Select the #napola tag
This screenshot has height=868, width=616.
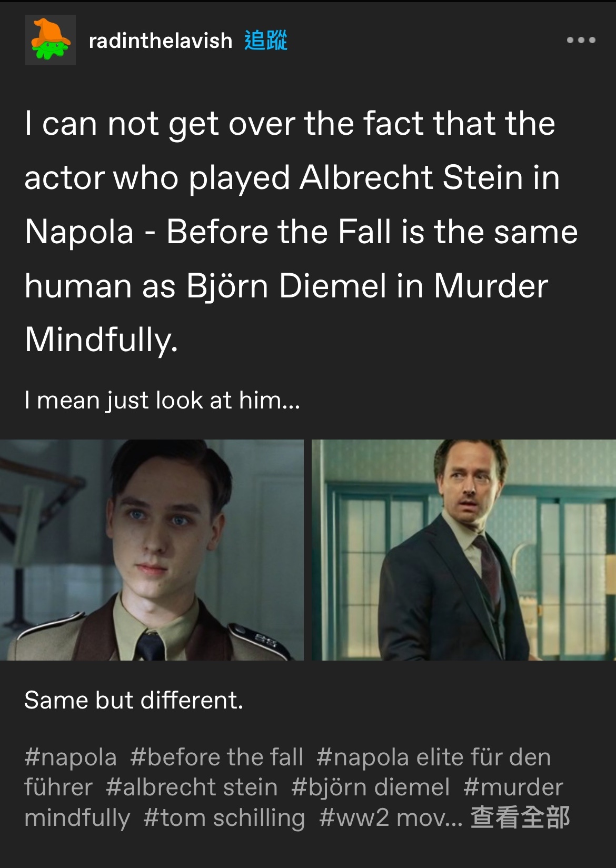tap(71, 757)
